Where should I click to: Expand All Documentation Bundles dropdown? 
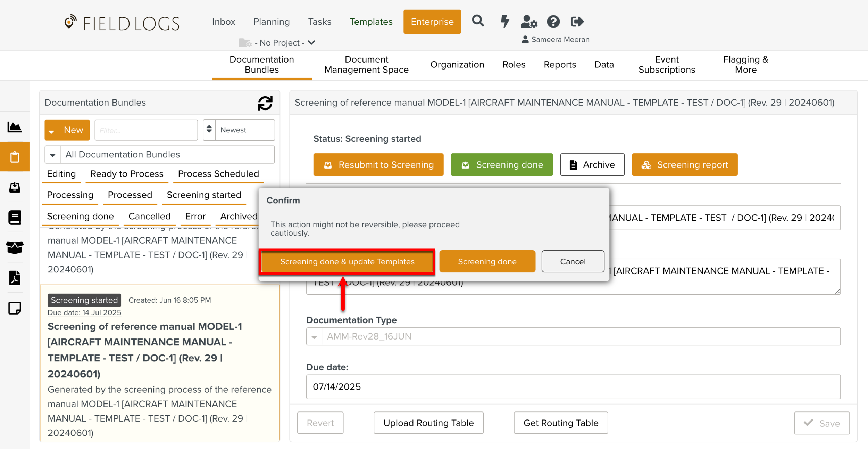click(x=52, y=155)
